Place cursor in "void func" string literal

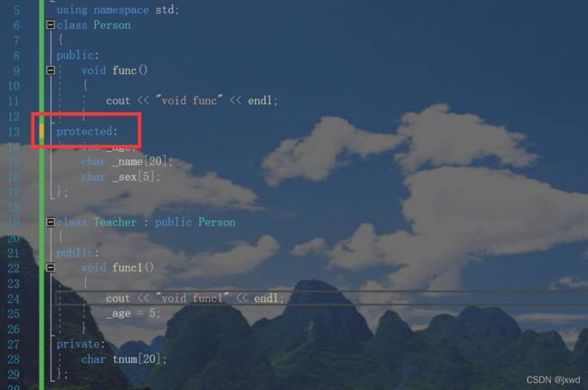coord(189,100)
